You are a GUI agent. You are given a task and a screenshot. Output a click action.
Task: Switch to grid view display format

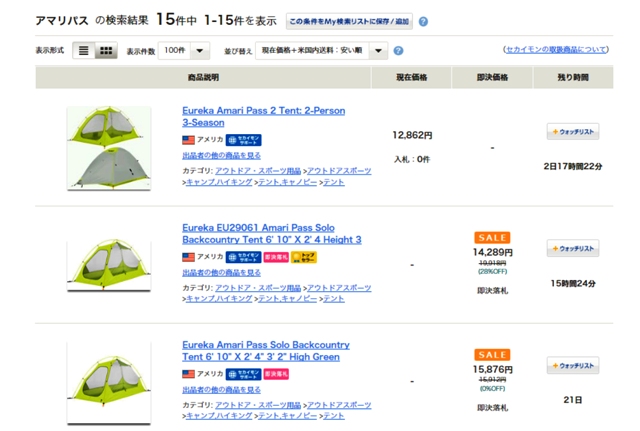106,51
